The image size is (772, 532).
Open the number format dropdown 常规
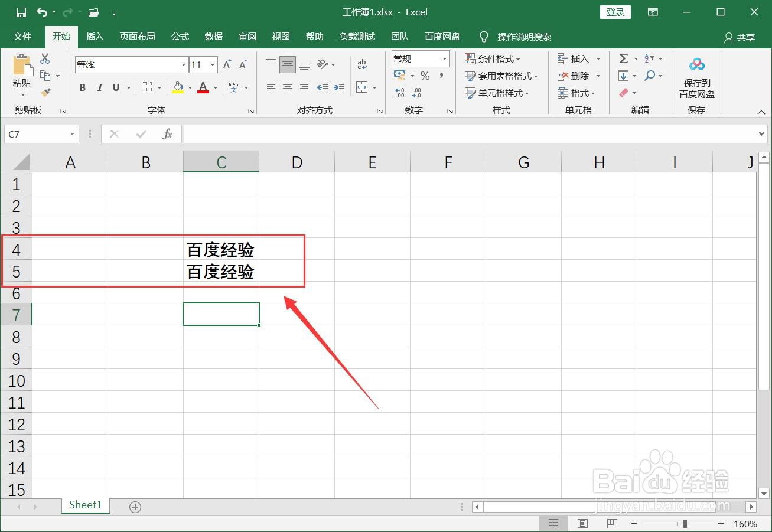pos(445,58)
